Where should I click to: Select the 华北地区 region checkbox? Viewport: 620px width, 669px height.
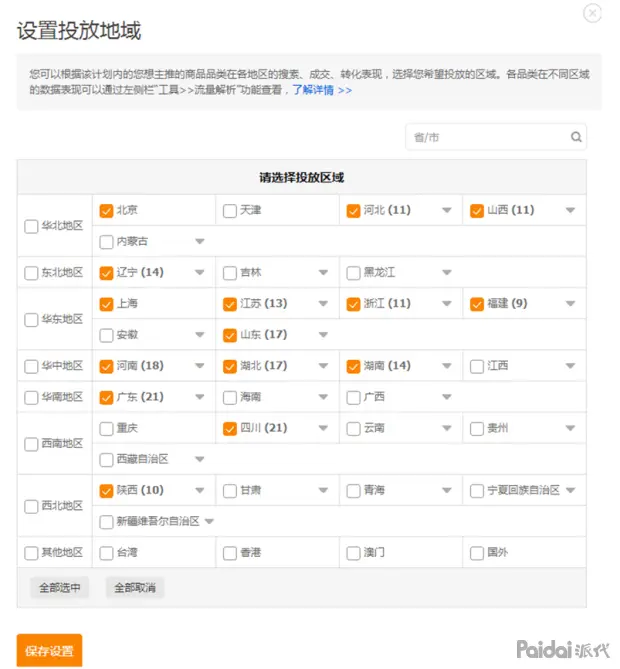[x=31, y=226]
